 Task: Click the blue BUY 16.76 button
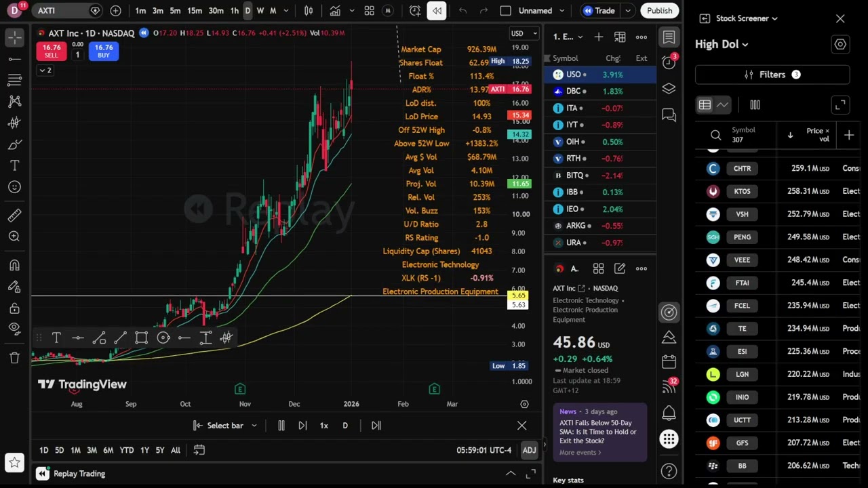[104, 51]
